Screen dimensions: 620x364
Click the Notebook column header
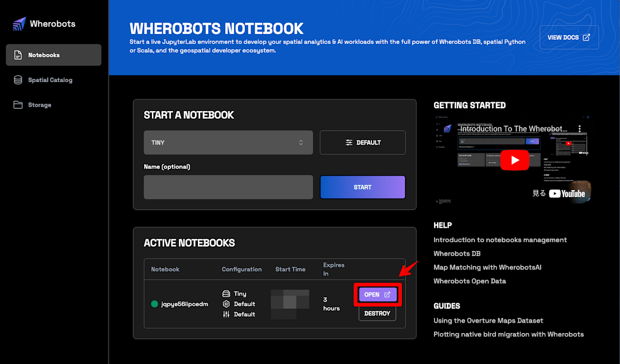pyautogui.click(x=165, y=269)
